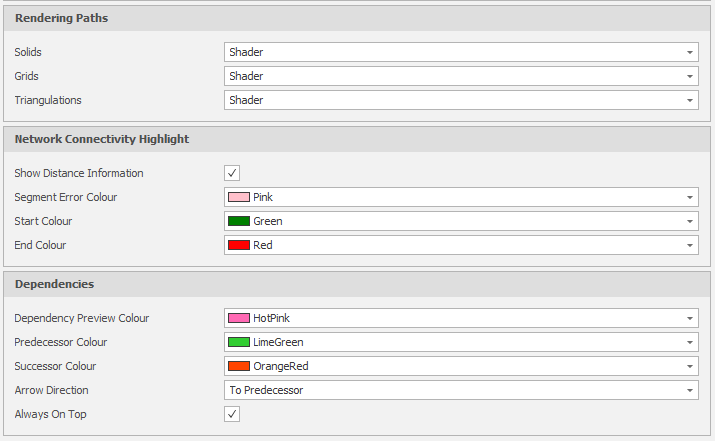Expand the End Colour dropdown arrow
The image size is (716, 441).
pyautogui.click(x=690, y=245)
